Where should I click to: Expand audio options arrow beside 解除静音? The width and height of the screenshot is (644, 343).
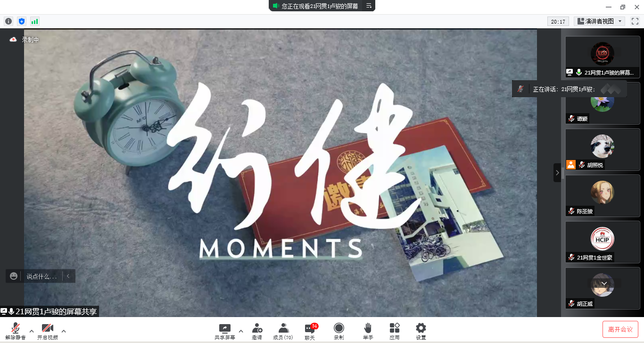32,331
